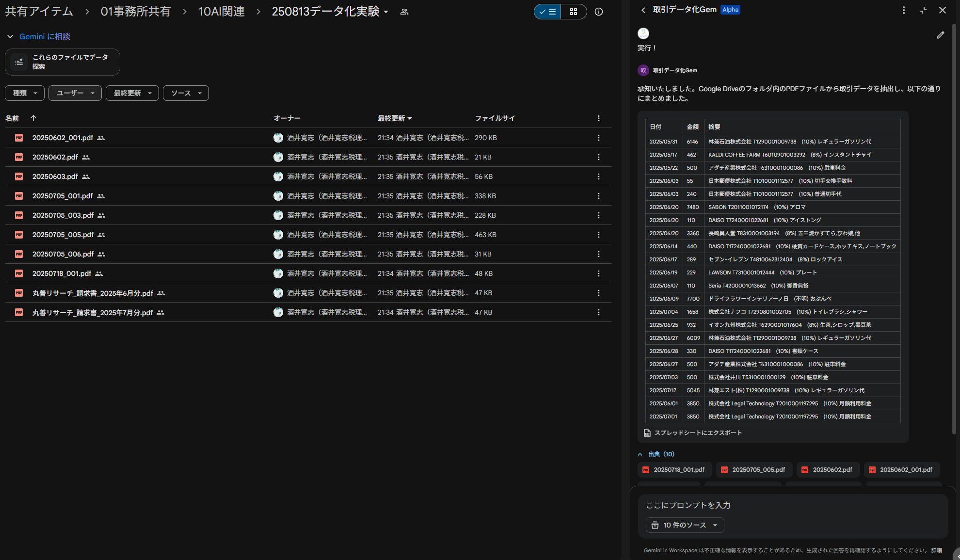Open more actions for 20250705_003.pdf
960x560 pixels.
coord(599,215)
